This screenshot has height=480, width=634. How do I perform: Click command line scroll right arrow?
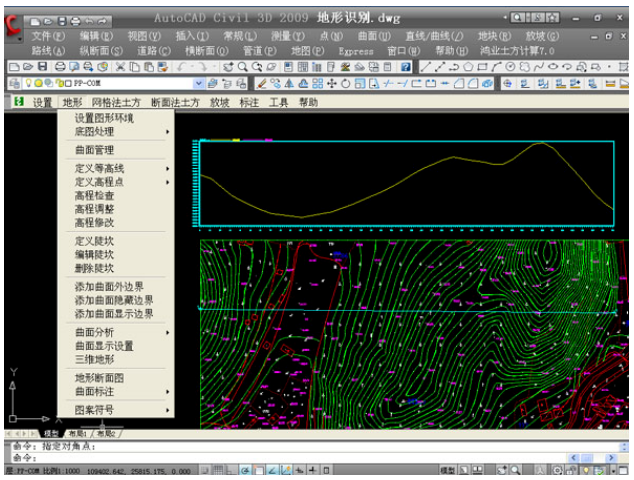[x=611, y=458]
